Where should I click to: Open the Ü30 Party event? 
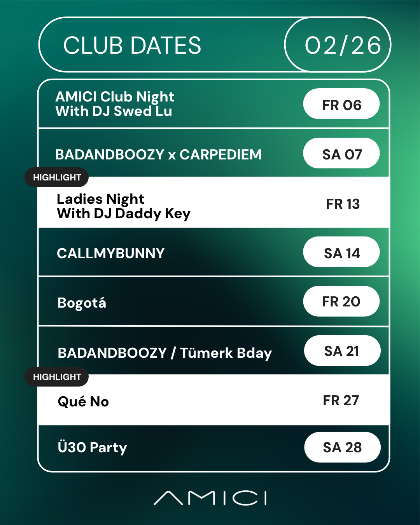point(92,447)
